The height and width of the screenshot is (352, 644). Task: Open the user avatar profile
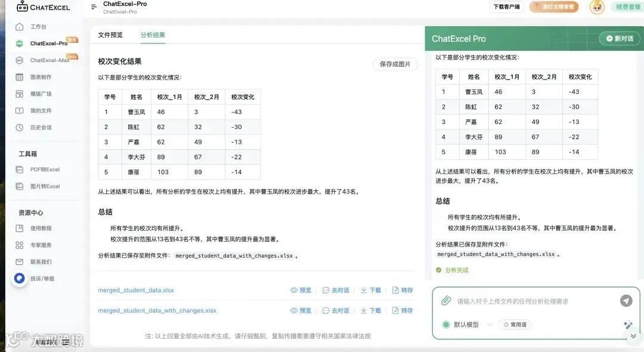(x=597, y=7)
